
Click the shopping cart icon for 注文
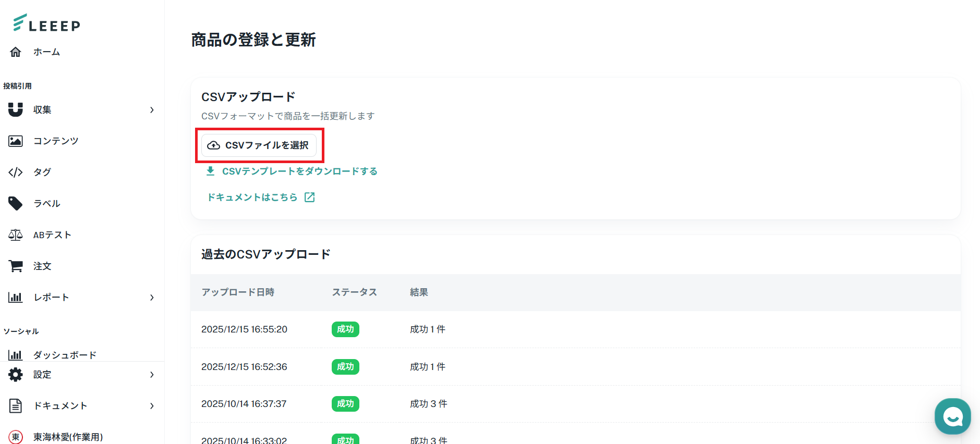[x=16, y=266]
